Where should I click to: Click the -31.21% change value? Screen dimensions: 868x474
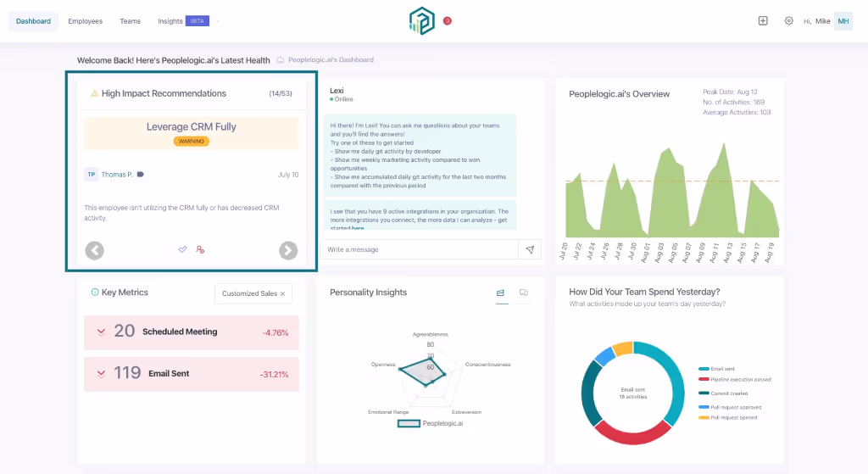click(274, 374)
